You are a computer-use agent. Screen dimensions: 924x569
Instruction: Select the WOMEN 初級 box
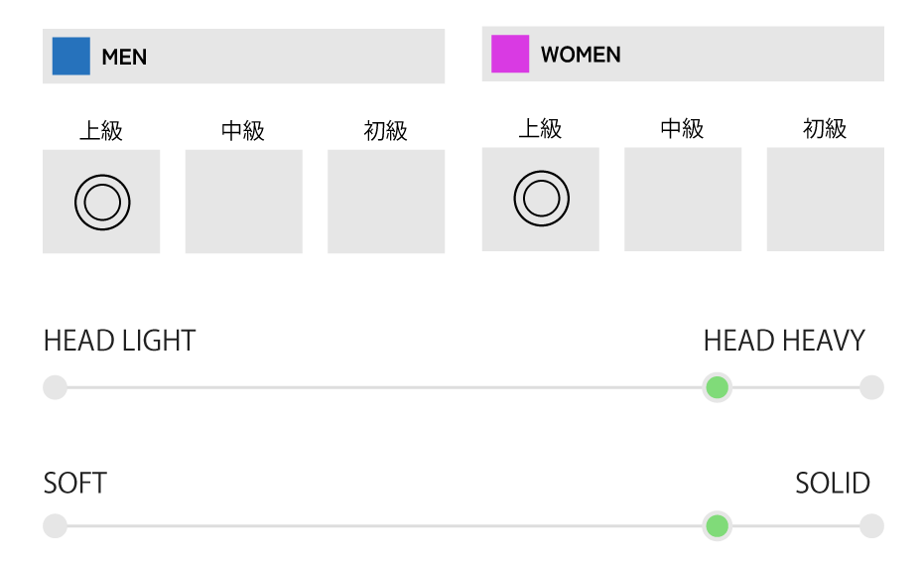(825, 199)
